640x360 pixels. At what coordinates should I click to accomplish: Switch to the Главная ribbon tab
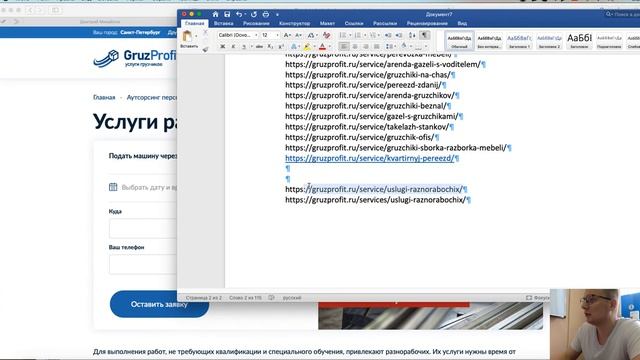(x=195, y=24)
